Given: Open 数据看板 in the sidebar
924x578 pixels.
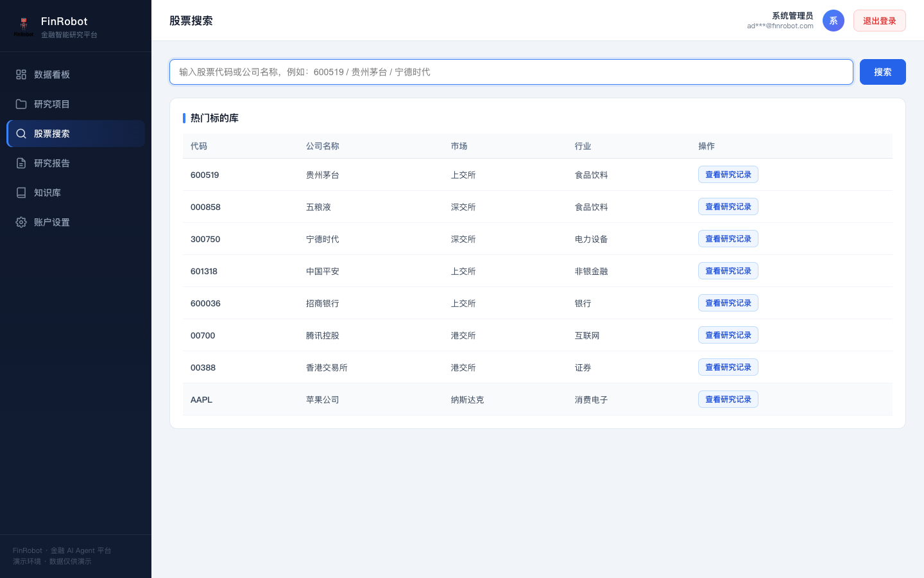Looking at the screenshot, I should pos(76,74).
